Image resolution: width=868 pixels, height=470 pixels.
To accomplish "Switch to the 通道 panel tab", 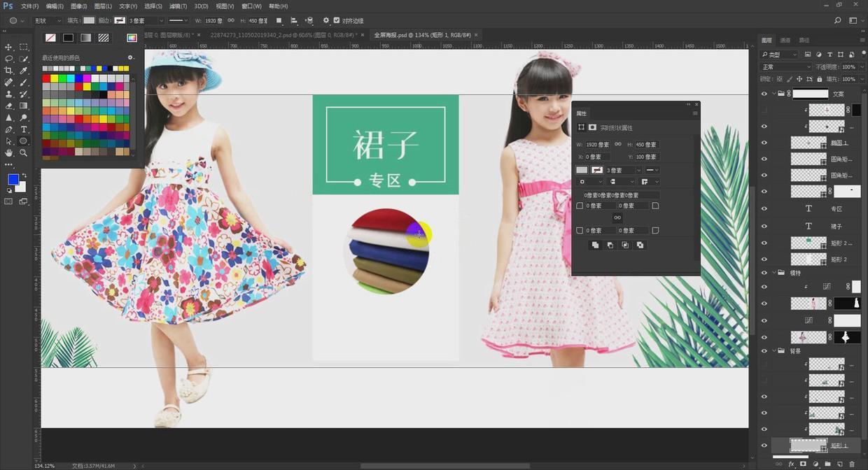I will (785, 41).
